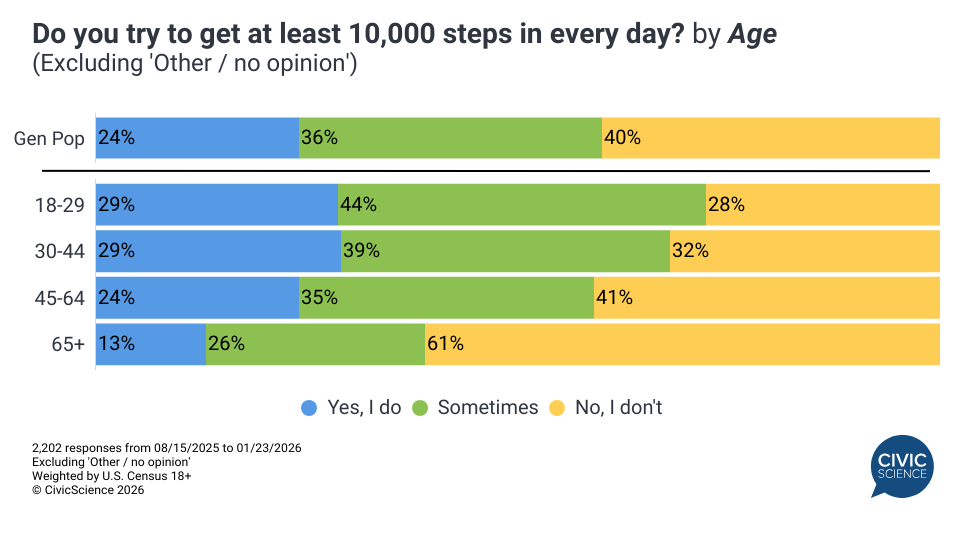Select the Gen Pop green 36% bar
The image size is (966, 536).
(450, 138)
